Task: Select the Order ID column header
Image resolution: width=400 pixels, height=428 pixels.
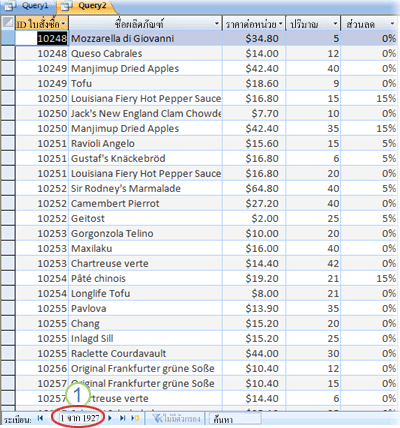Action: pyautogui.click(x=42, y=24)
